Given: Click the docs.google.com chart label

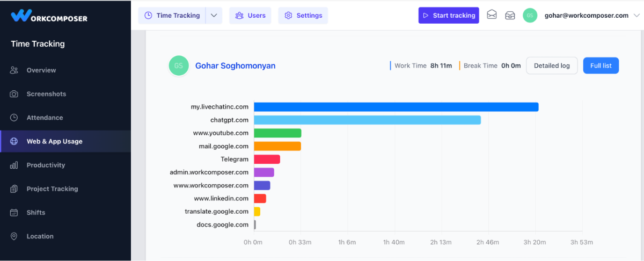Looking at the screenshot, I should (223, 224).
